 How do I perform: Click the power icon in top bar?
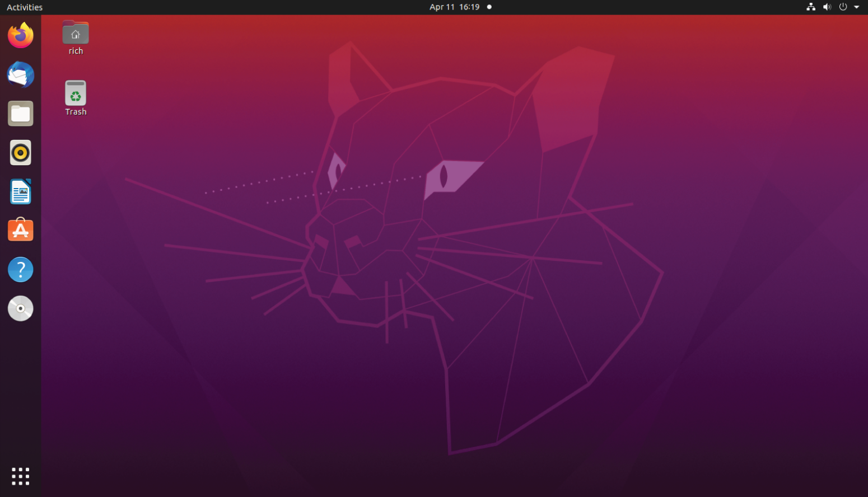click(x=843, y=7)
